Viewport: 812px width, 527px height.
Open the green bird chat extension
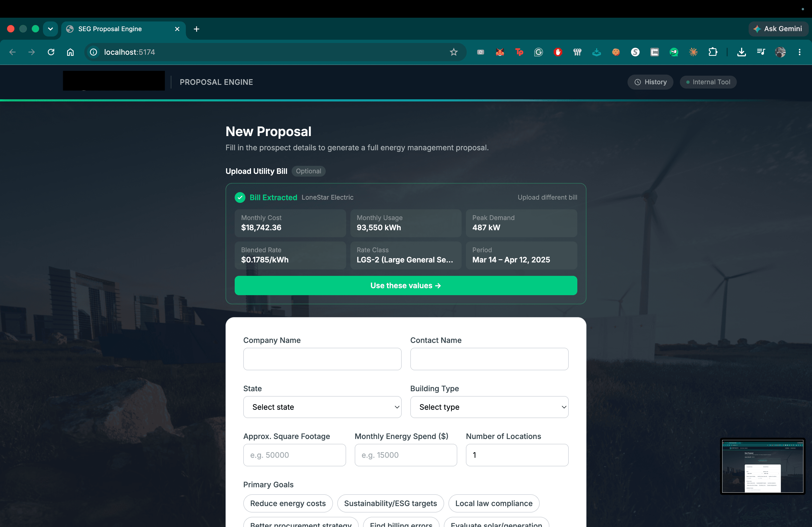pyautogui.click(x=674, y=52)
